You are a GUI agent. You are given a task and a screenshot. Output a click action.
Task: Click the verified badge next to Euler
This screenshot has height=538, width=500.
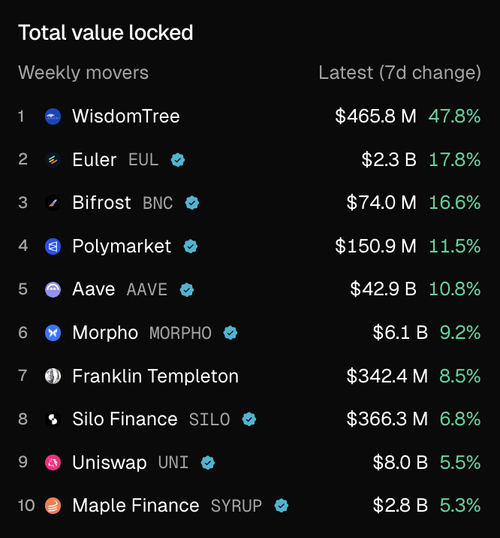pos(178,160)
